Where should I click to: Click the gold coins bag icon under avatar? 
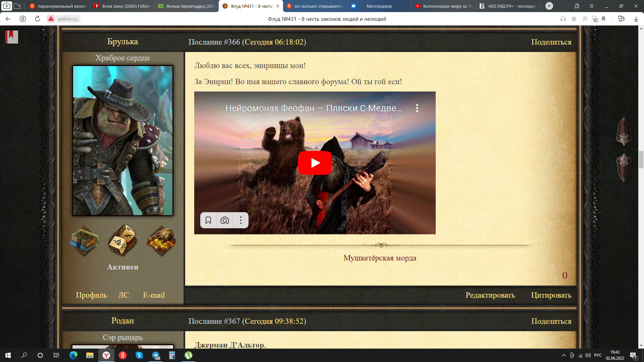(x=161, y=241)
